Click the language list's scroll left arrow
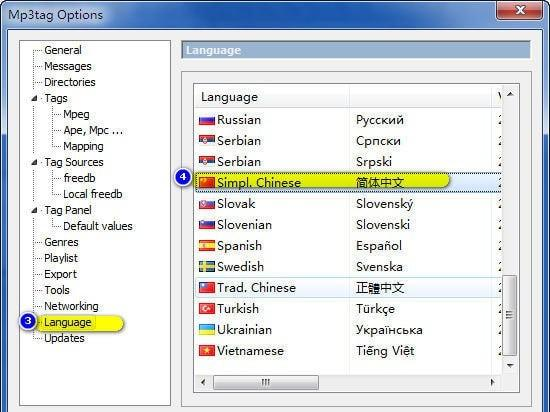The height and width of the screenshot is (412, 550). pos(203,382)
